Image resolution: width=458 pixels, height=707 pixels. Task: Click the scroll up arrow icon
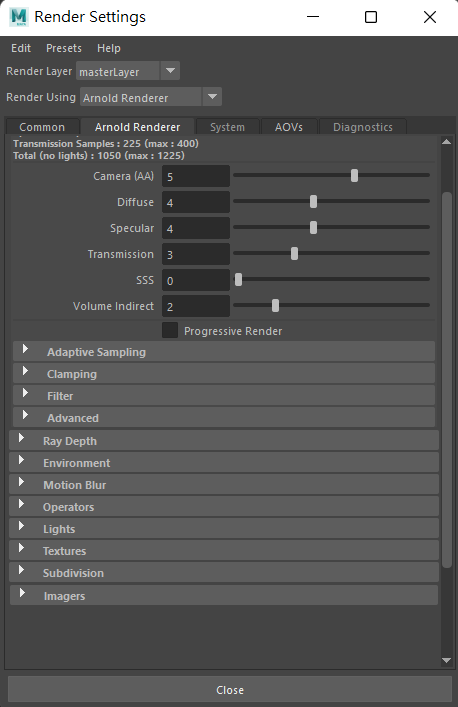tap(447, 142)
